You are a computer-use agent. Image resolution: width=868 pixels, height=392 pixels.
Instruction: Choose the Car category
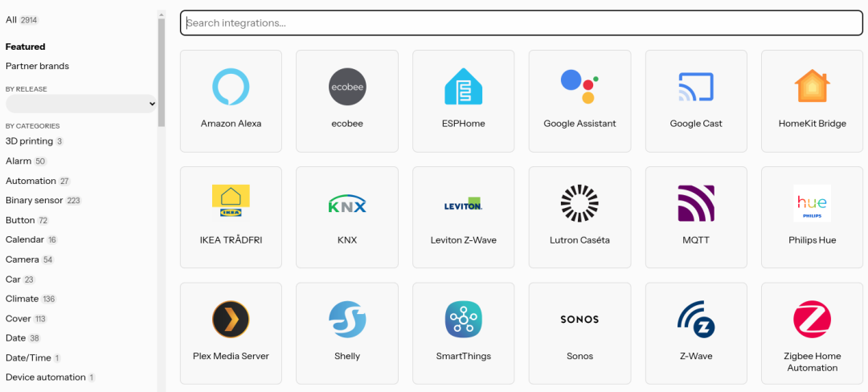coord(20,280)
